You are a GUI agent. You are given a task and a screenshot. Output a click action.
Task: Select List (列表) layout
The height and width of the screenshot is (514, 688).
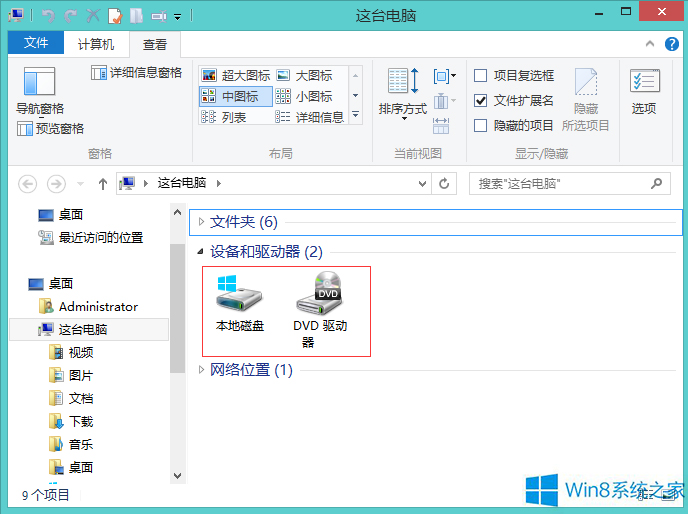(x=224, y=117)
